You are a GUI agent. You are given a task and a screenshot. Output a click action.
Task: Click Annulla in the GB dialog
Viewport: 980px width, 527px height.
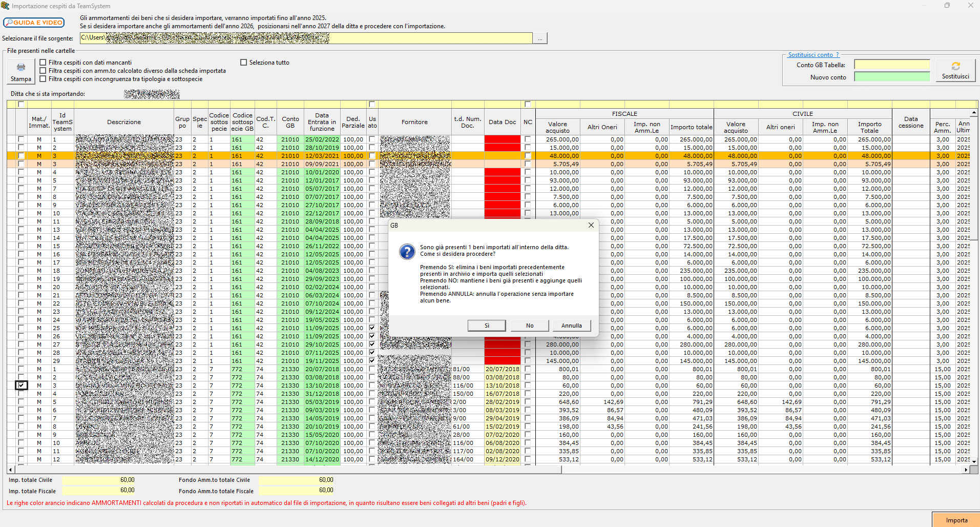[572, 326]
